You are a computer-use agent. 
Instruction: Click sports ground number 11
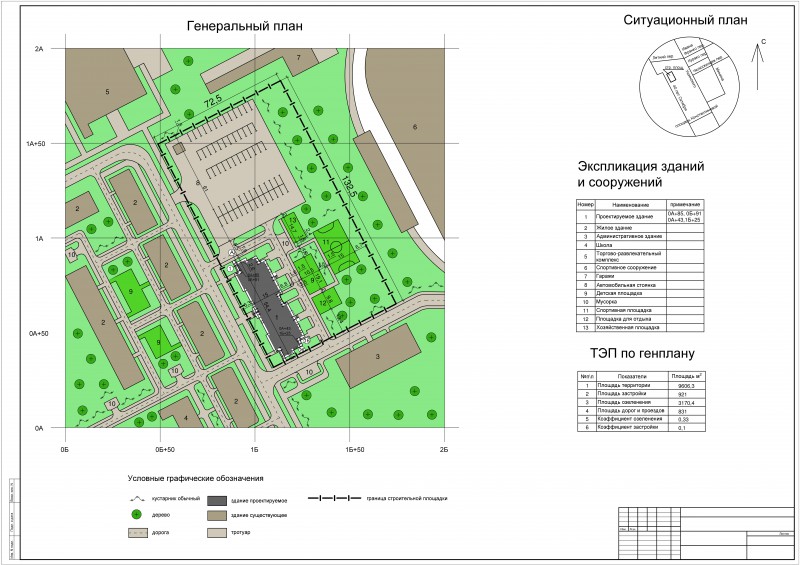pos(337,249)
